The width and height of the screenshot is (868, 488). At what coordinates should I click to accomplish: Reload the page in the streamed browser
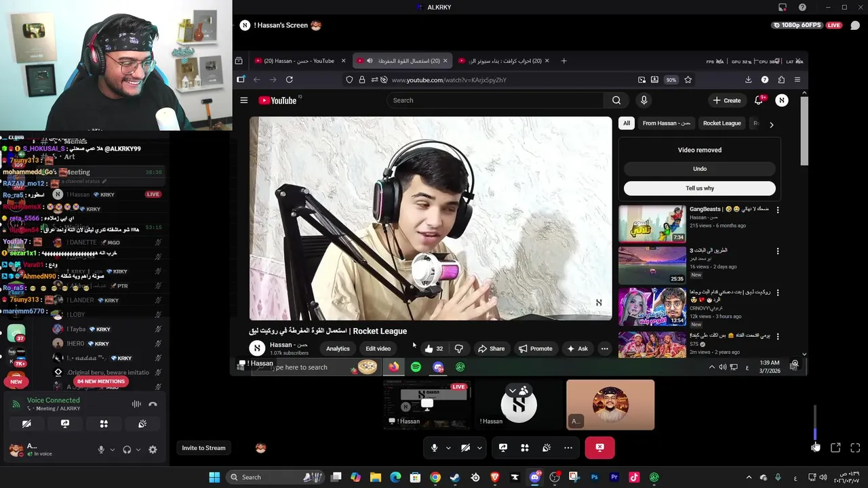290,79
